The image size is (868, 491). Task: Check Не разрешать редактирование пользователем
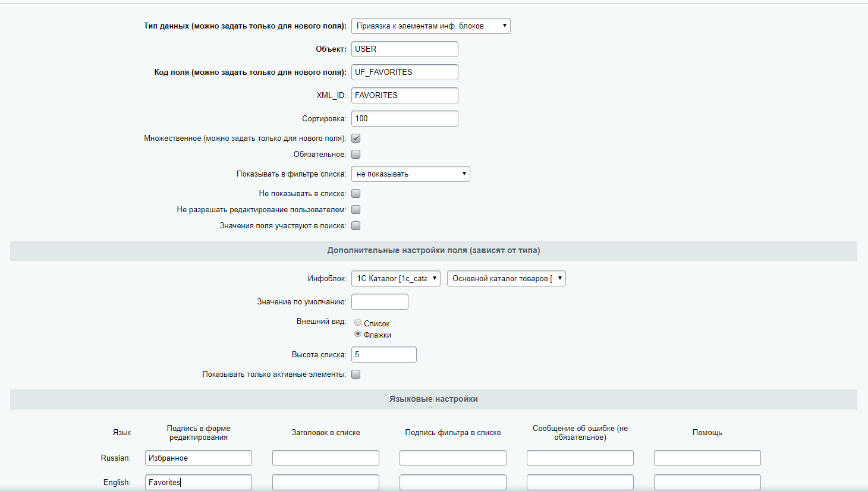(356, 210)
